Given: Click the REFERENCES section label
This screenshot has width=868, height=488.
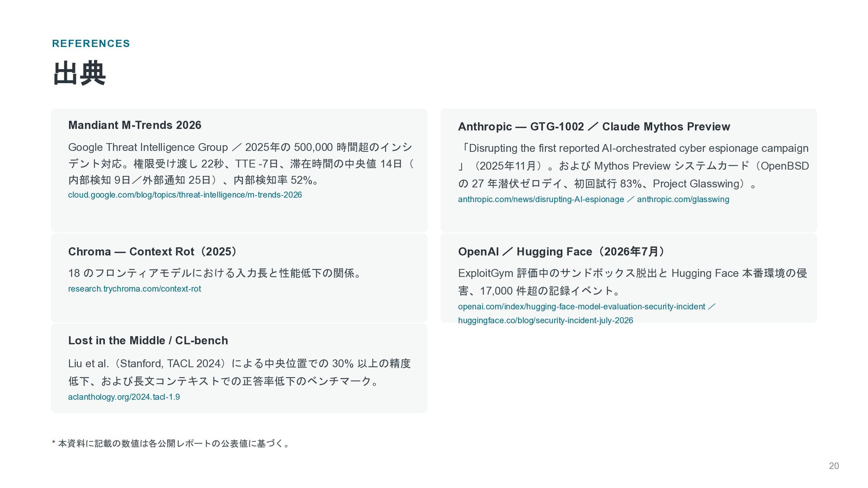Looking at the screenshot, I should tap(91, 43).
